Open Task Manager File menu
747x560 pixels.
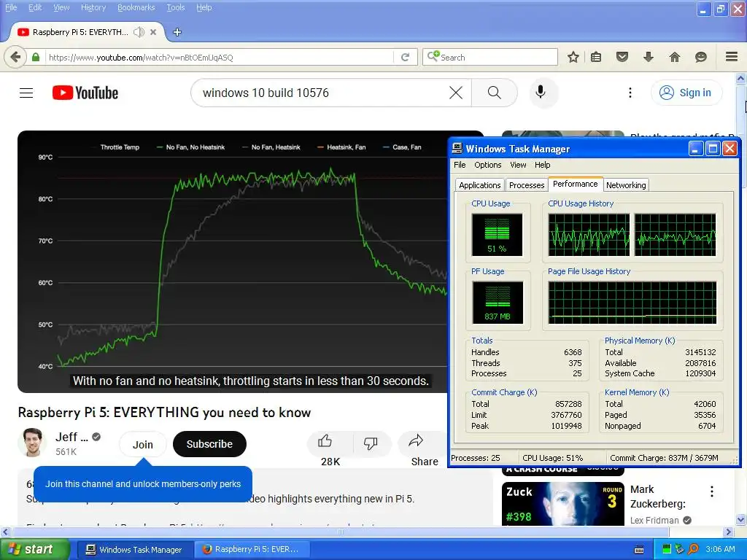point(460,165)
